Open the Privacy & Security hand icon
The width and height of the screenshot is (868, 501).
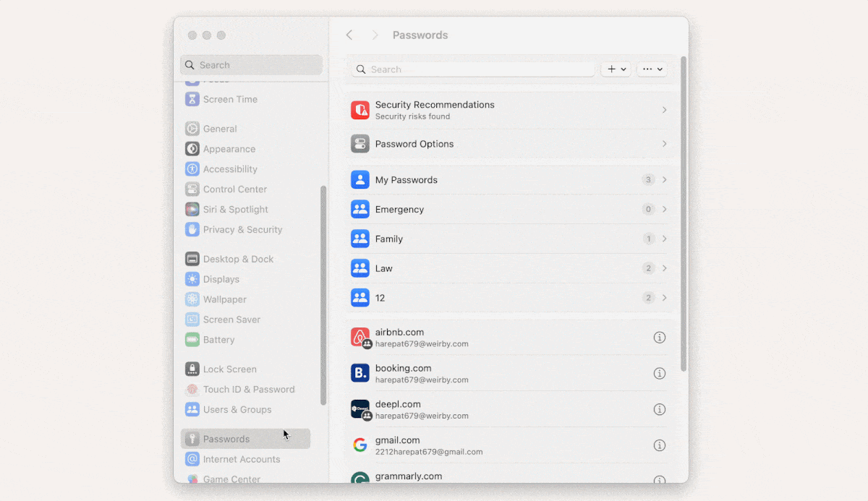192,230
